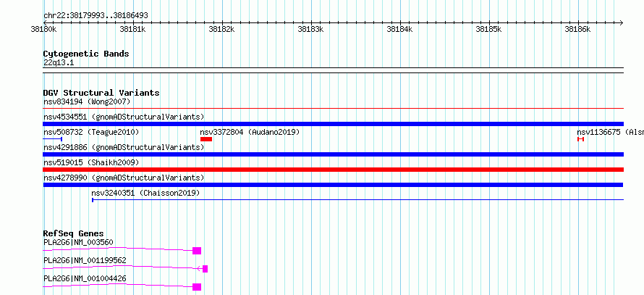This screenshot has width=644, height=295.
Task: Click the nsv3240351 (Chaisson2019) label
Action: coord(145,193)
